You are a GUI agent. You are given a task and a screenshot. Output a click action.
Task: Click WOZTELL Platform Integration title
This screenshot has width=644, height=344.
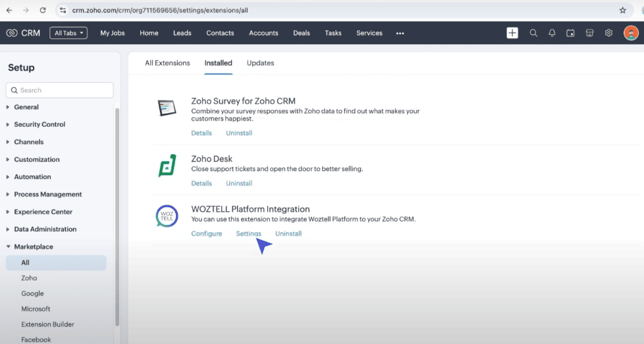pyautogui.click(x=250, y=209)
